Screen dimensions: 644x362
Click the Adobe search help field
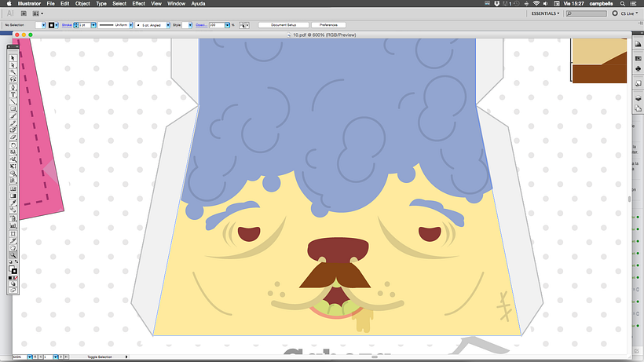pyautogui.click(x=586, y=13)
